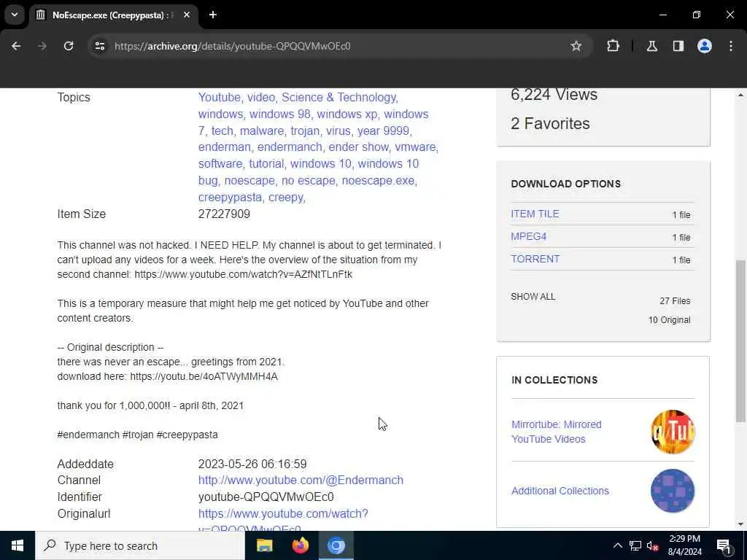Click the scrollbar down arrow
Viewport: 747px width, 560px height.
pyautogui.click(x=740, y=524)
